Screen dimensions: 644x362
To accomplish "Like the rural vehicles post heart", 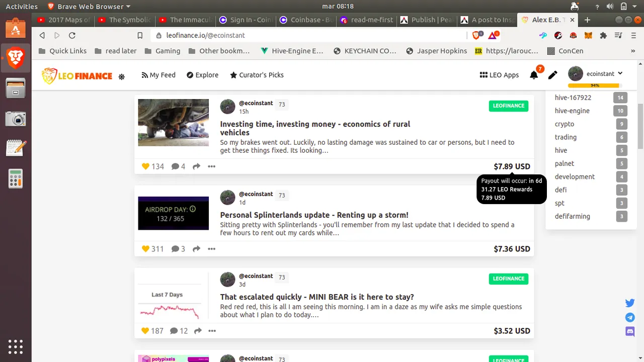I will pos(145,166).
